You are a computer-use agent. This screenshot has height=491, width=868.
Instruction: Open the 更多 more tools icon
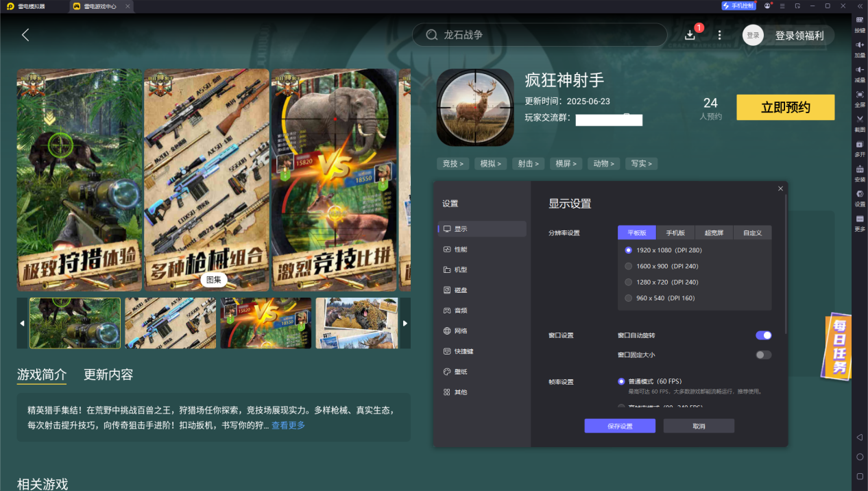[x=860, y=218]
